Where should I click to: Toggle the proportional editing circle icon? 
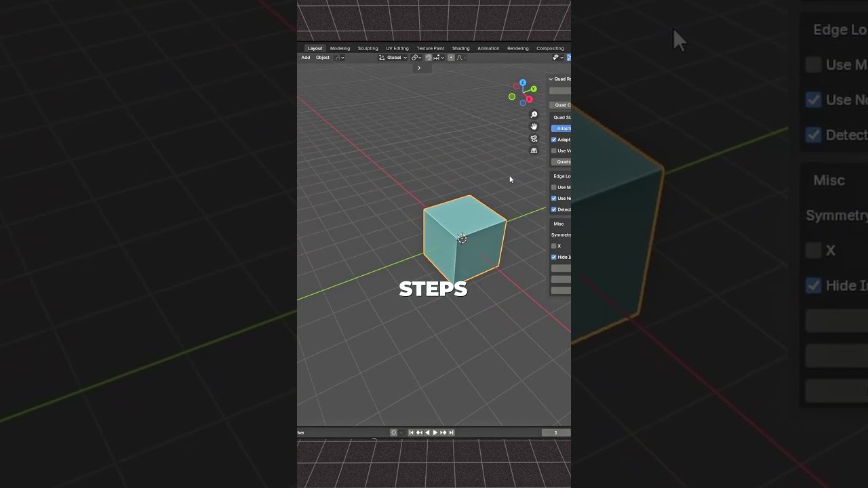click(x=451, y=58)
